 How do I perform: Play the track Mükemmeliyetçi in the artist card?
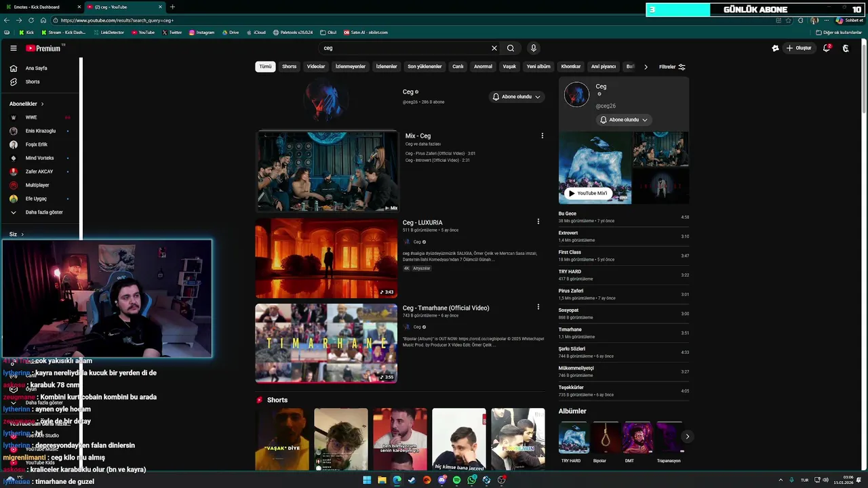624,371
